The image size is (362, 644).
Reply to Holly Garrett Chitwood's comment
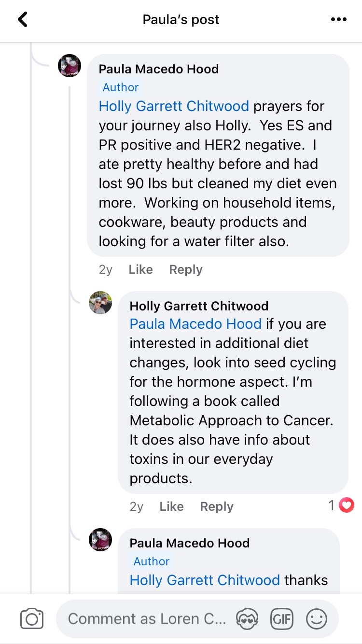[216, 506]
